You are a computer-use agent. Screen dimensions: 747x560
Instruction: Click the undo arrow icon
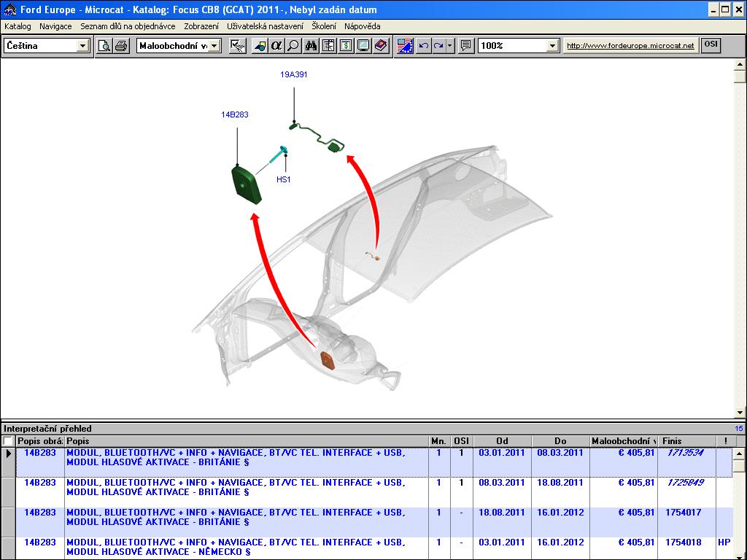coord(423,46)
